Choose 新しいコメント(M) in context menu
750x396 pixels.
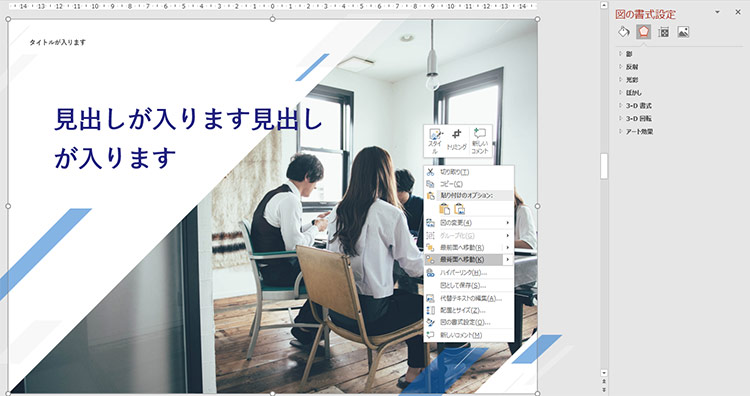click(x=469, y=335)
